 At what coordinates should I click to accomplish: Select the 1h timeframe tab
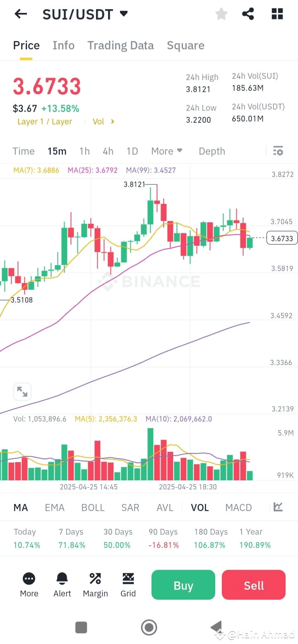[x=84, y=151]
